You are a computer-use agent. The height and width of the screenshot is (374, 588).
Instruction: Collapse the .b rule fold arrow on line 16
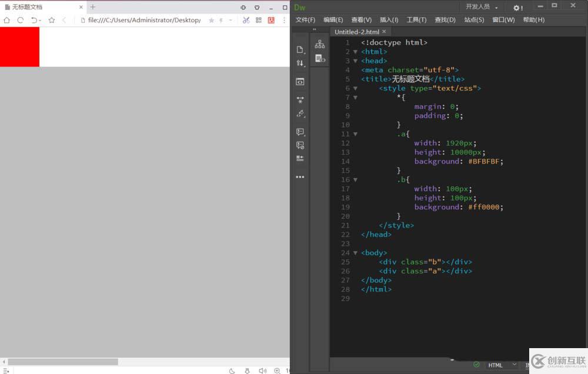356,180
